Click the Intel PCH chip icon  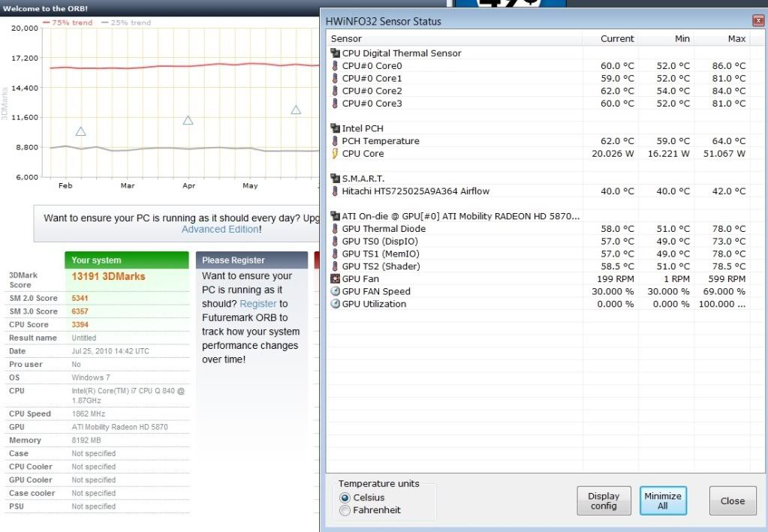click(335, 128)
